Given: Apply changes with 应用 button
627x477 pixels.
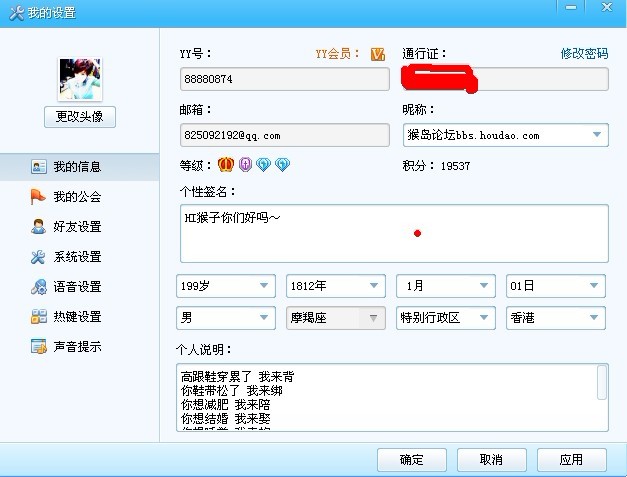Looking at the screenshot, I should point(572,459).
